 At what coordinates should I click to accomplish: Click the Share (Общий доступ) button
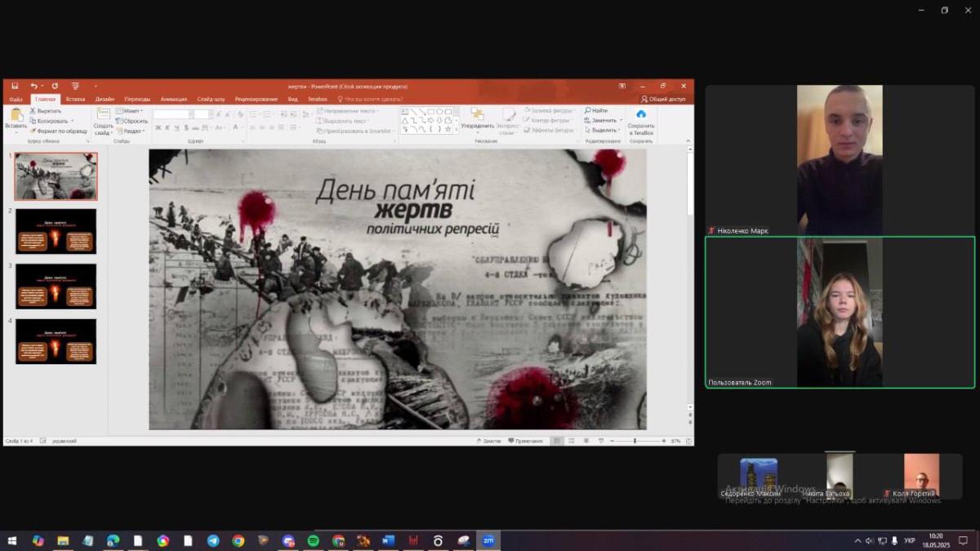[x=663, y=99]
